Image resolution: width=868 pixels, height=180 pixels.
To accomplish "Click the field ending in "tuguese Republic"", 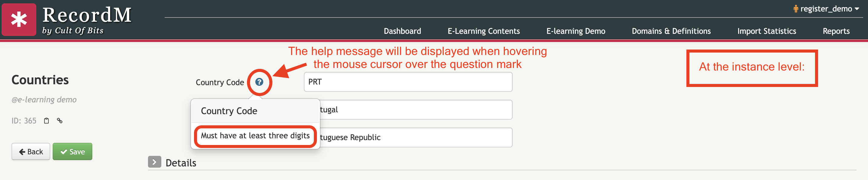I will (x=416, y=137).
